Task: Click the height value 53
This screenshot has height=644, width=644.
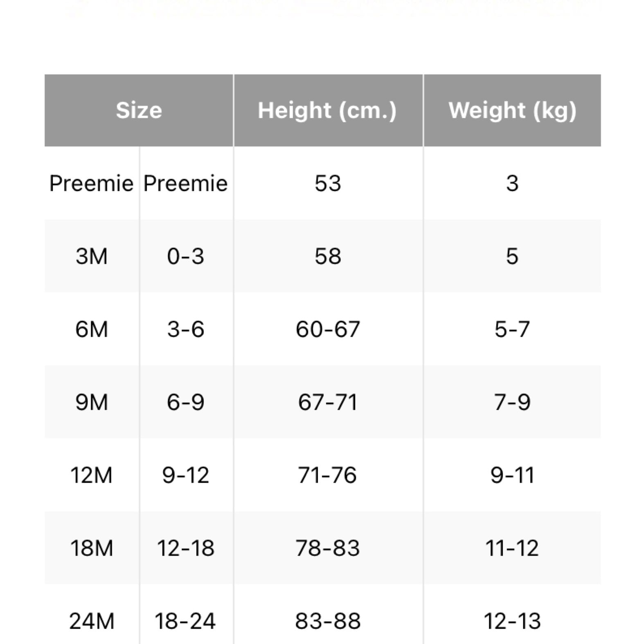Action: [328, 183]
